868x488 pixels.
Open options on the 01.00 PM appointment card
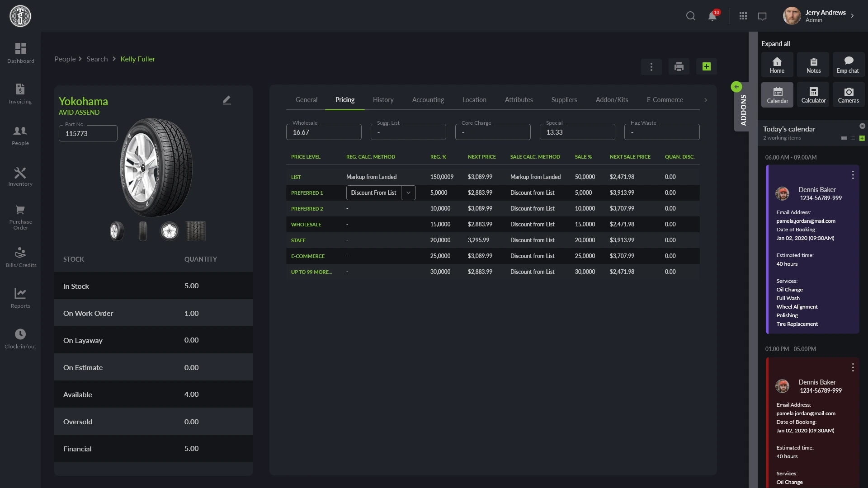pos(853,367)
